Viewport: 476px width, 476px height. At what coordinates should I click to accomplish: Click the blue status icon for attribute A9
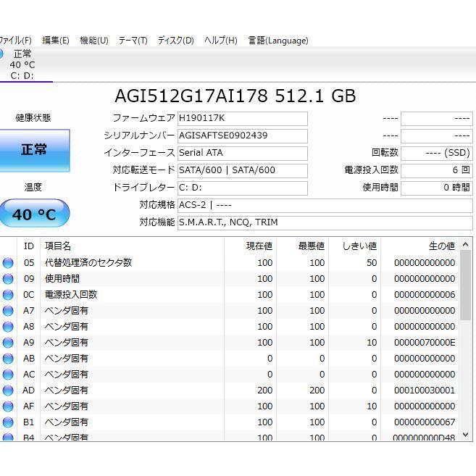coord(8,343)
